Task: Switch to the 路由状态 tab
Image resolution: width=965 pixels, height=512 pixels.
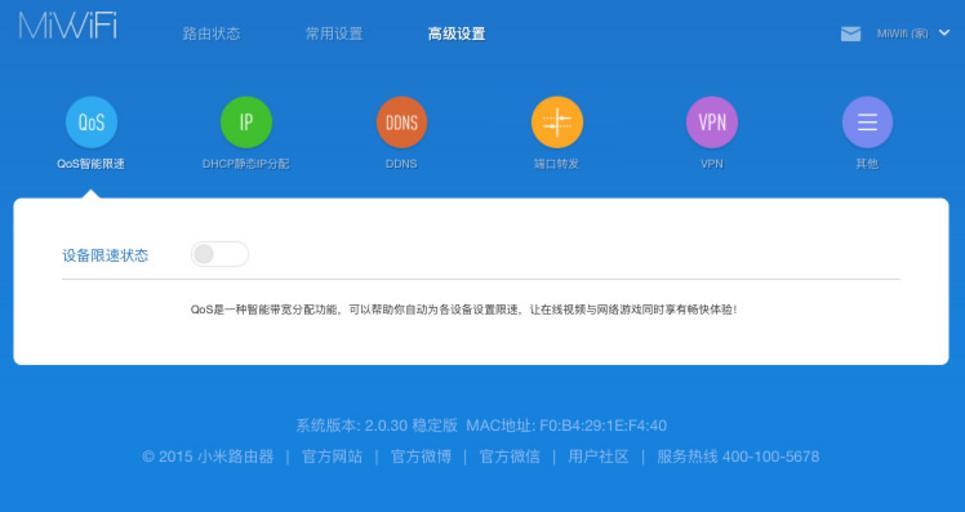Action: tap(211, 34)
